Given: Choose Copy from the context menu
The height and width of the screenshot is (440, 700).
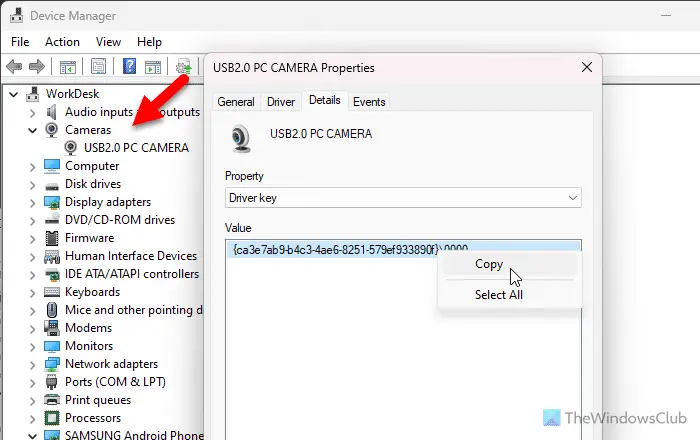Looking at the screenshot, I should (x=489, y=265).
